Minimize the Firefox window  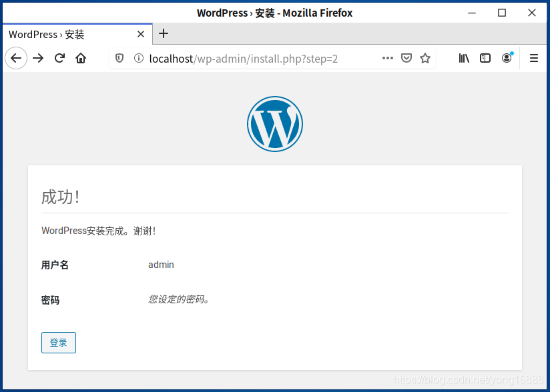[x=472, y=13]
